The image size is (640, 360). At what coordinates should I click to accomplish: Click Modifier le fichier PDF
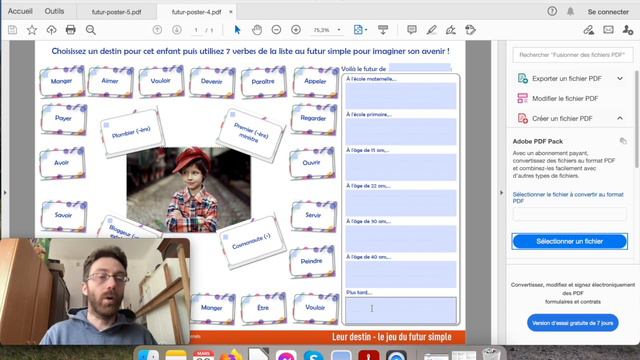point(565,98)
